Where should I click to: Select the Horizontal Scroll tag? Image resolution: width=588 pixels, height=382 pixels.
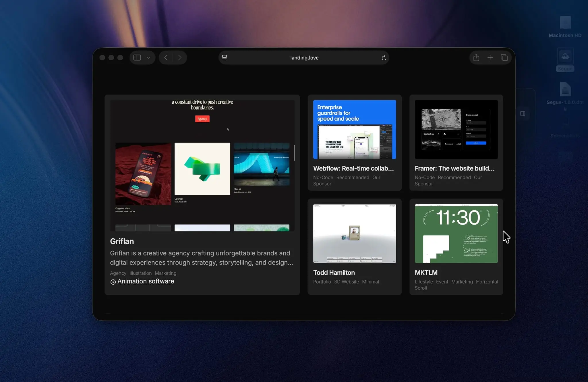[457, 285]
